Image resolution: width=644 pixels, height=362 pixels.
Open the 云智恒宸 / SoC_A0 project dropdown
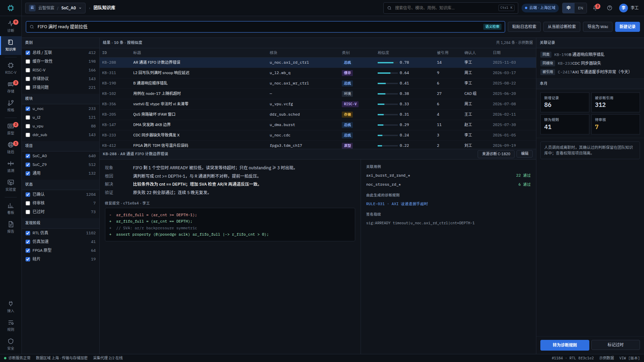click(x=55, y=8)
